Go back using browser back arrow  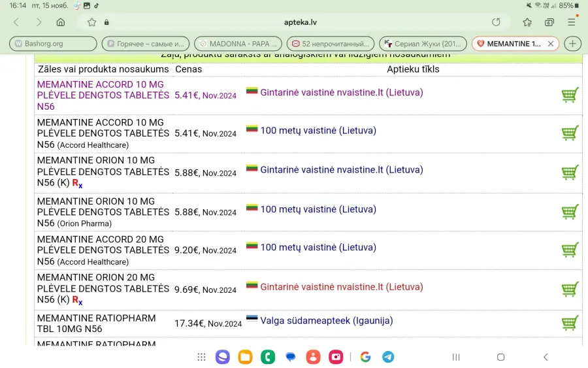pyautogui.click(x=16, y=22)
